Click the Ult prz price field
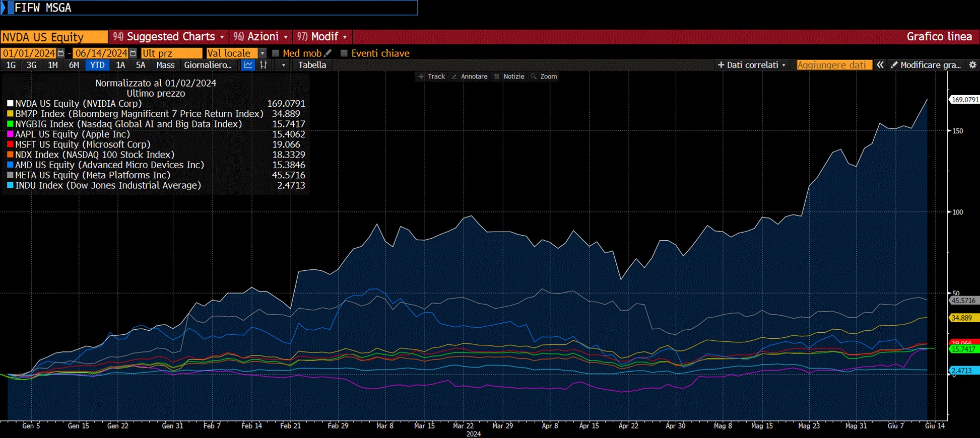 point(171,53)
